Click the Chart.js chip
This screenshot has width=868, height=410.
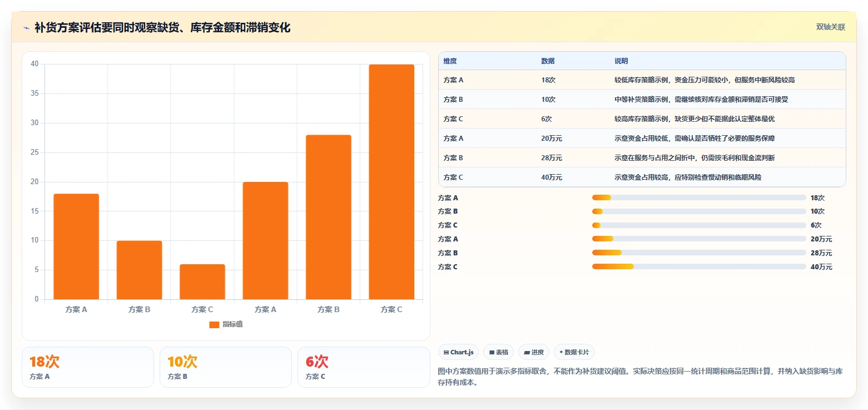(x=459, y=352)
